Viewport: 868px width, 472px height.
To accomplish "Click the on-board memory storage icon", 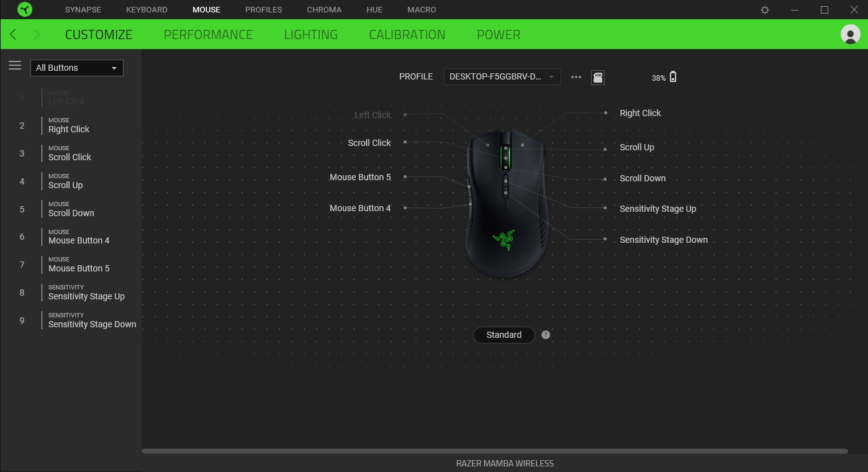I will [598, 78].
